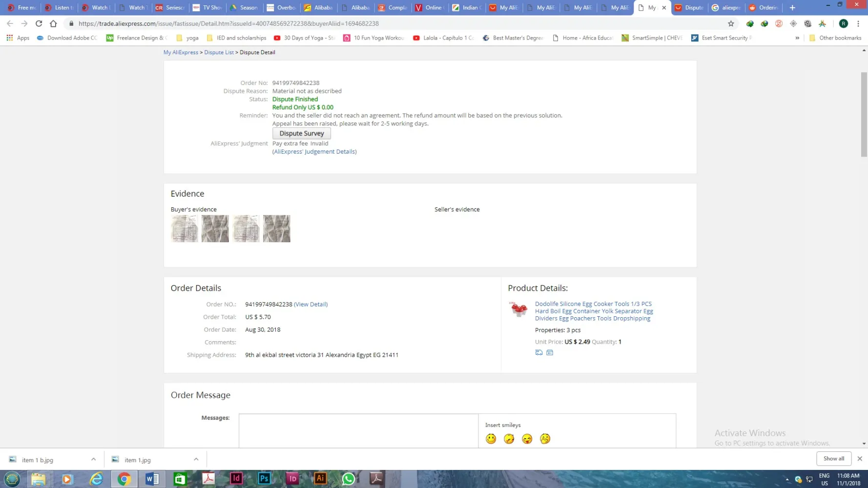Screen dimensions: 868x488
Task: Switch to the Dispute browser tab
Action: pyautogui.click(x=689, y=8)
